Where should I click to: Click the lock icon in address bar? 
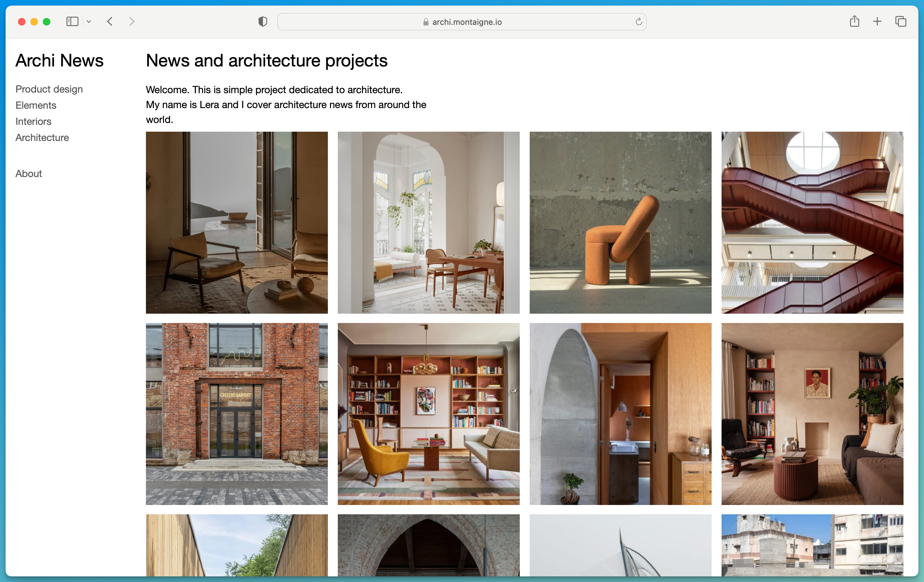click(x=426, y=22)
